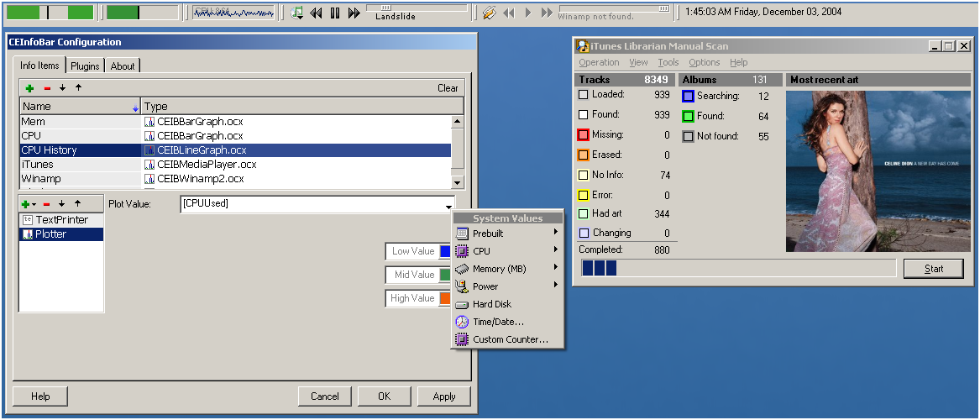Image resolution: width=980 pixels, height=420 pixels.
Task: Remove selected sub-item with red minus above TextPrinter
Action: tap(47, 204)
